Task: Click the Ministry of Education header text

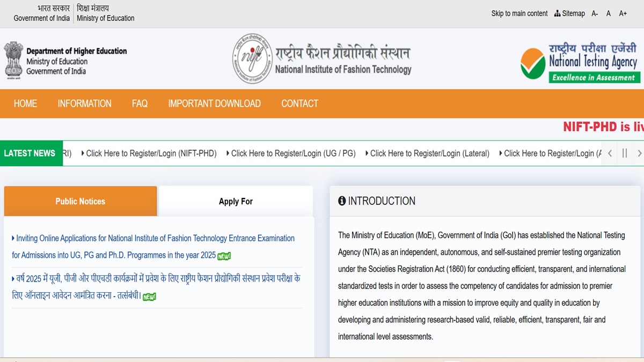Action: [106, 18]
